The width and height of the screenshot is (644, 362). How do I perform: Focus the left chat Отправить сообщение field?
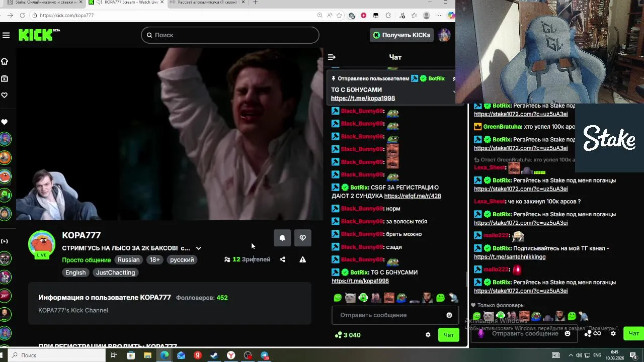395,315
